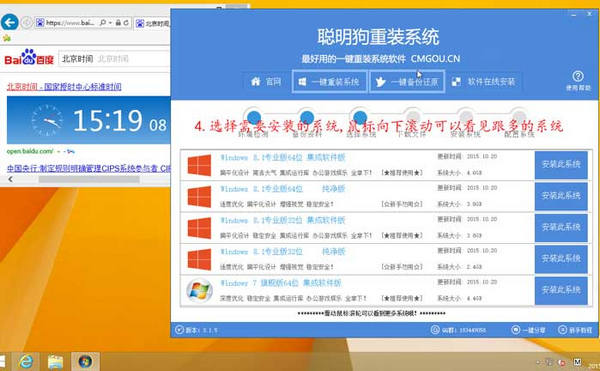
Task: Click update time of Windows 7 row
Action: (467, 282)
